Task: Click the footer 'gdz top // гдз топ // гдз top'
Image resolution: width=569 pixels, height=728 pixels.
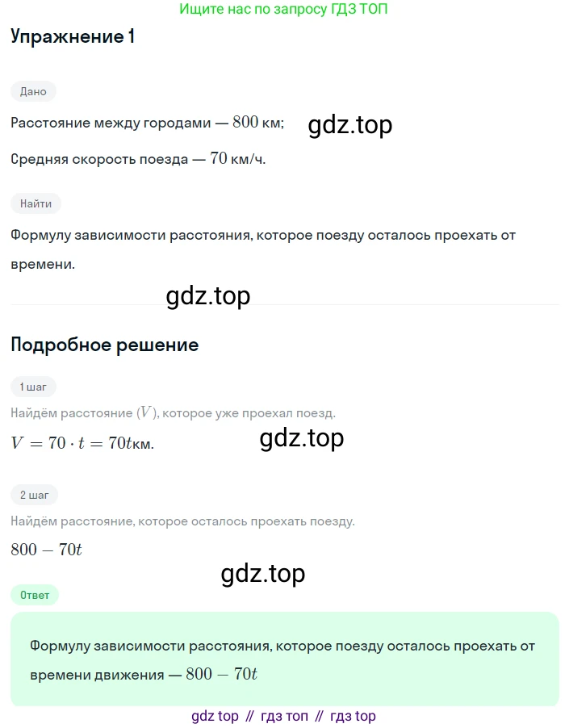Action: point(283,716)
